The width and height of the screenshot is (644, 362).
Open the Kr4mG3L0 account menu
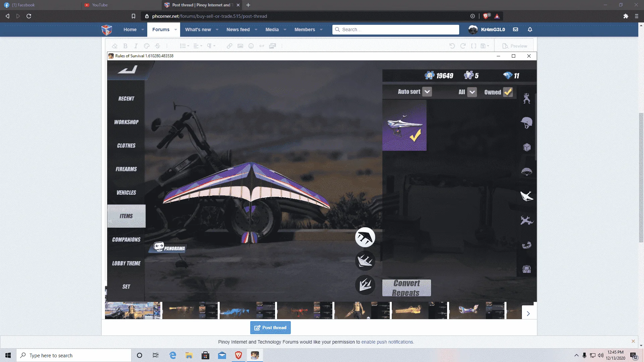(x=487, y=29)
